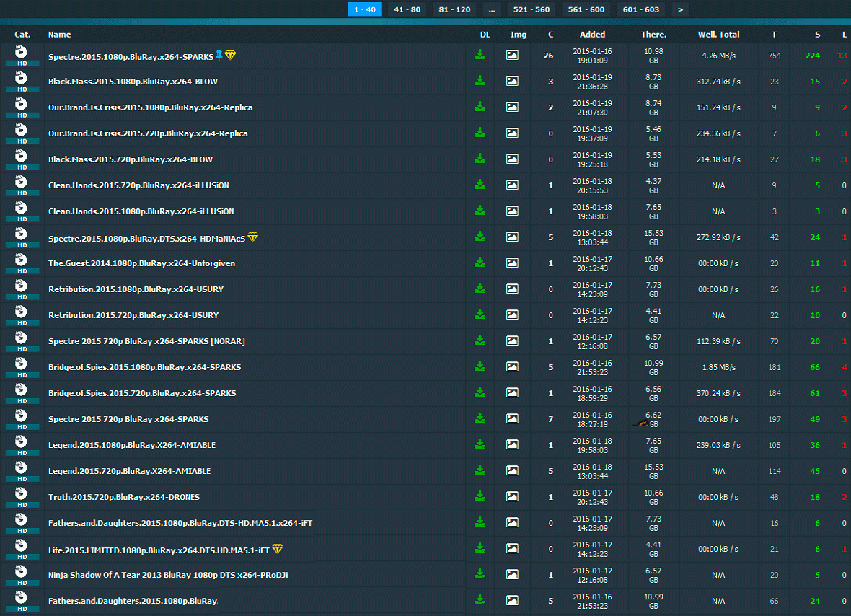Sort by Added column header
The image size is (851, 616).
[x=592, y=34]
